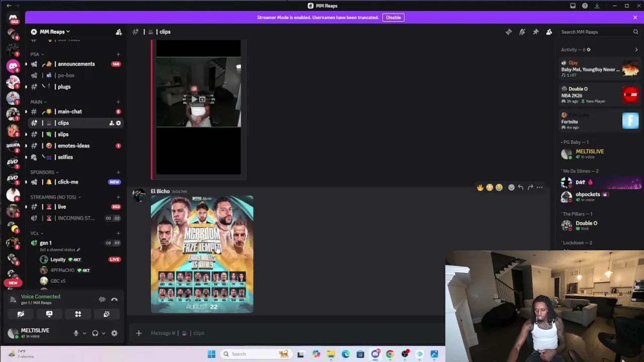Viewport: 644px width, 362px height.
Task: Search MM Reaps server
Action: 599,32
